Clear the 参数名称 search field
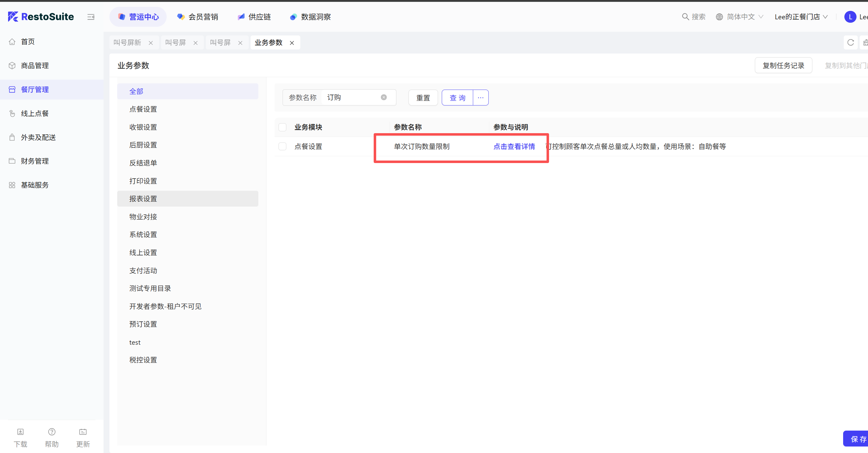The height and width of the screenshot is (453, 868). pos(383,97)
